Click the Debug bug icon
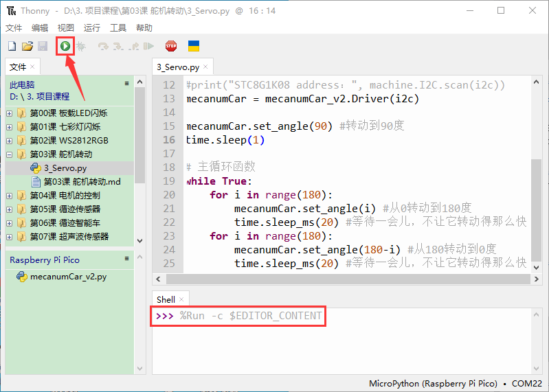This screenshot has height=392, width=549. 81,46
